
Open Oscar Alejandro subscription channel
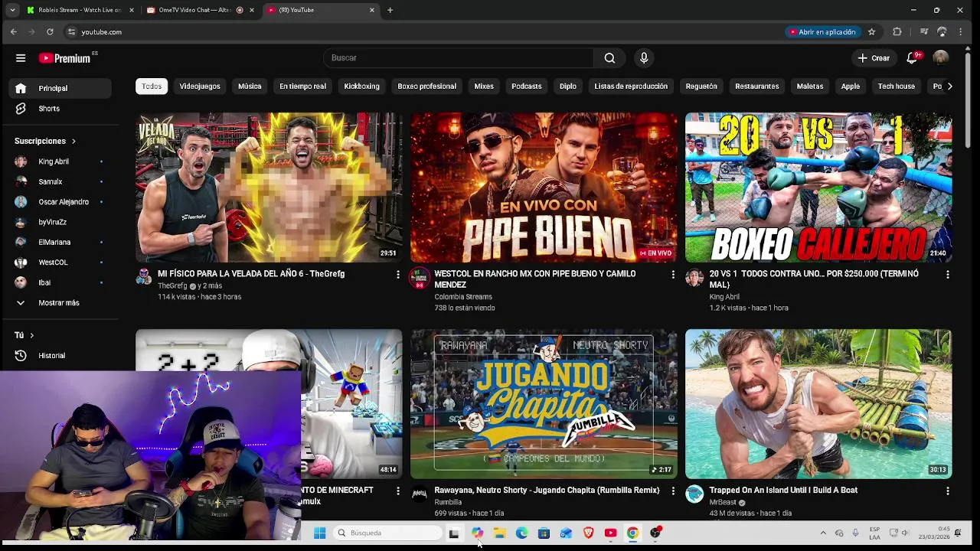(60, 202)
